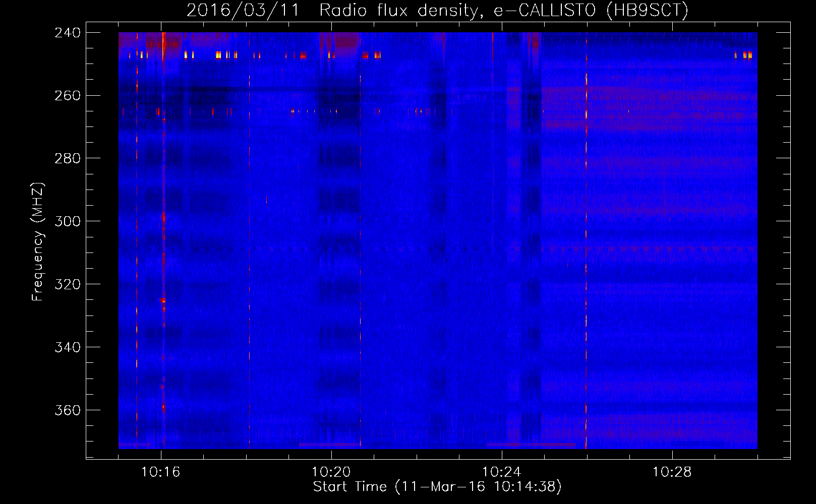Click the 10:20 time tick label
The width and height of the screenshot is (816, 504).
331,472
